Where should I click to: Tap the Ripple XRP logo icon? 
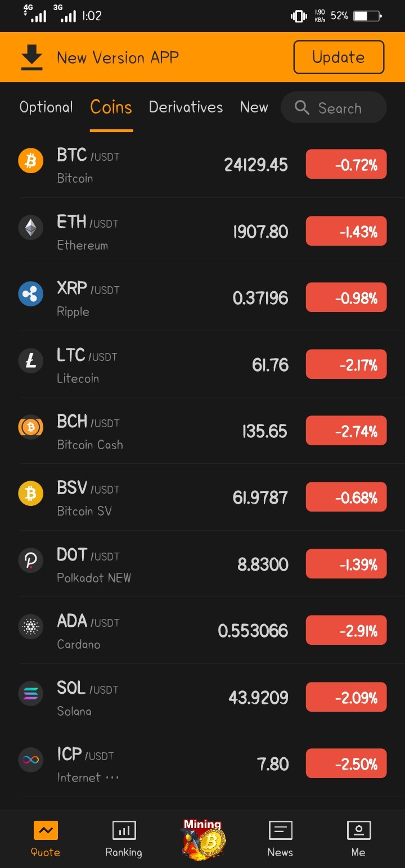coord(31,294)
